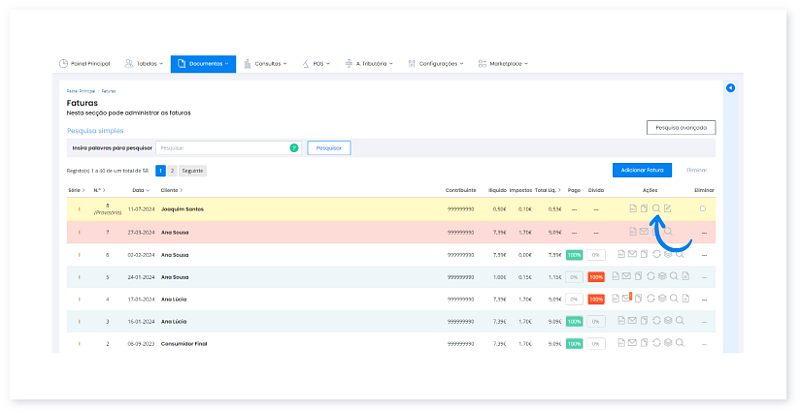Click the Adicionar fatura button
800x413 pixels.
(643, 170)
